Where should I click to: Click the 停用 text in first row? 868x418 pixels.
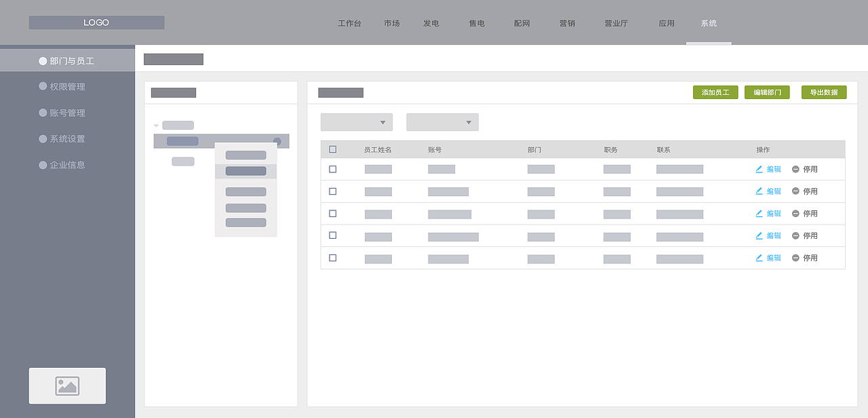(810, 169)
